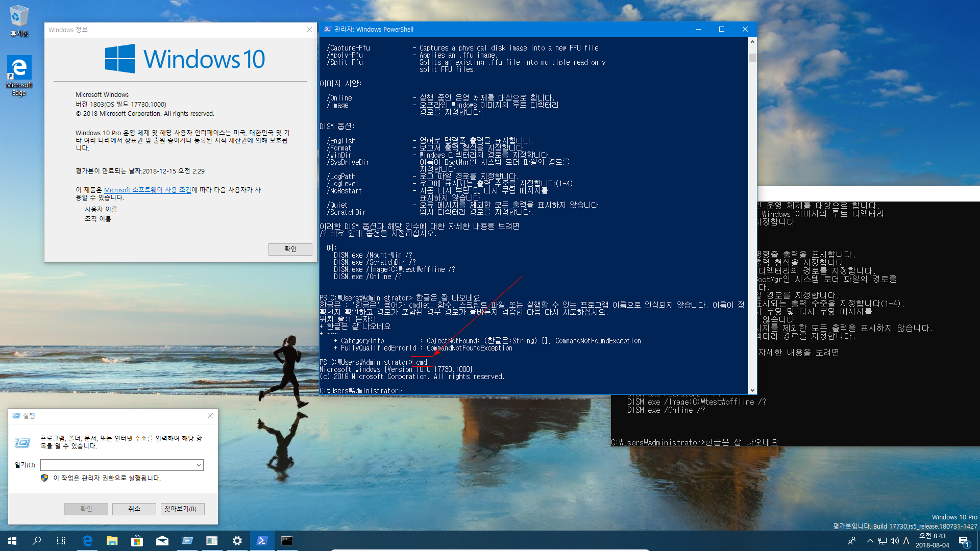The image size is (980, 551).
Task: Switch to PowerShell taskbar icon
Action: pos(262,541)
